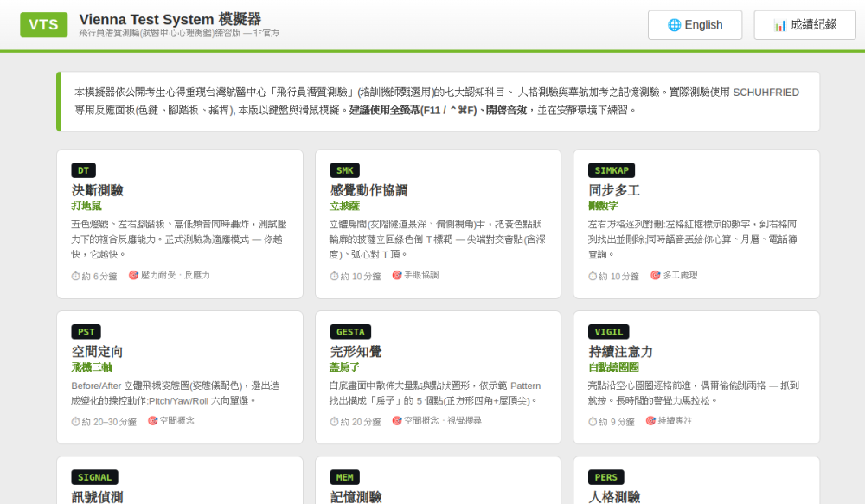The image size is (865, 504).
Task: Click the SIGNAL badge label
Action: [x=94, y=477]
